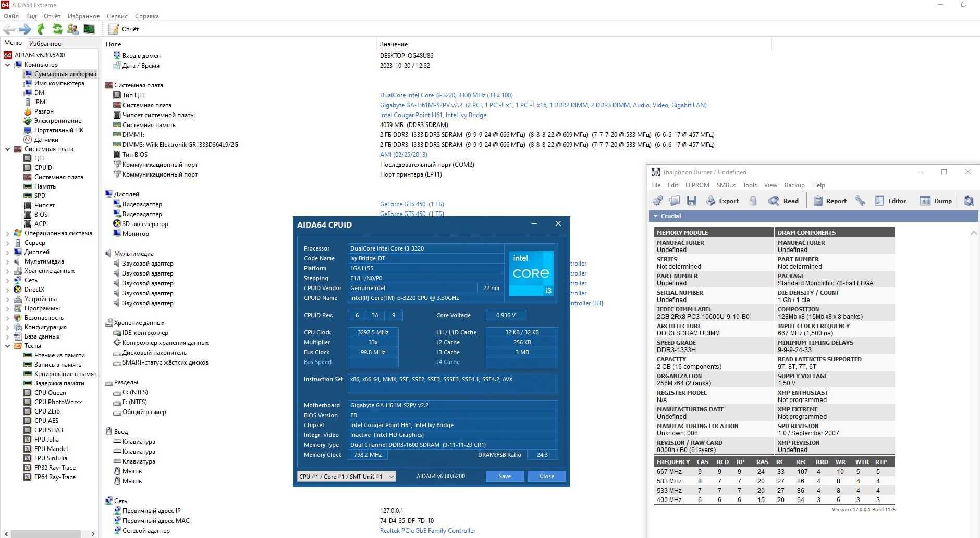Click the last search icon in Thaiphoon toolbar
The width and height of the screenshot is (980, 538).
click(969, 201)
